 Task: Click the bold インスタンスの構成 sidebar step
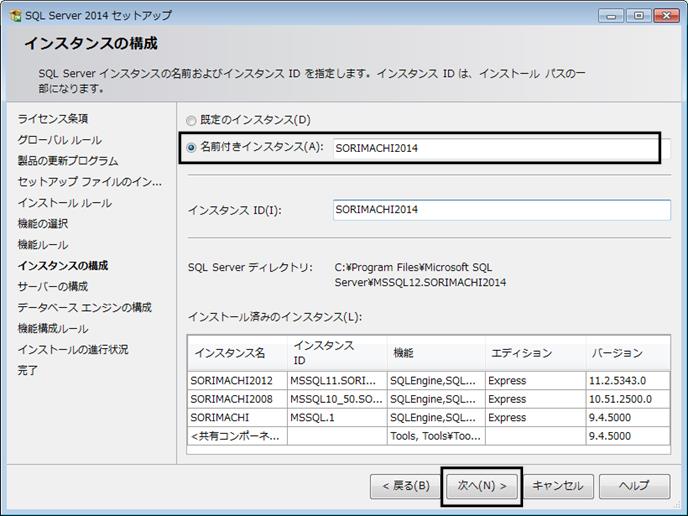pos(63,266)
